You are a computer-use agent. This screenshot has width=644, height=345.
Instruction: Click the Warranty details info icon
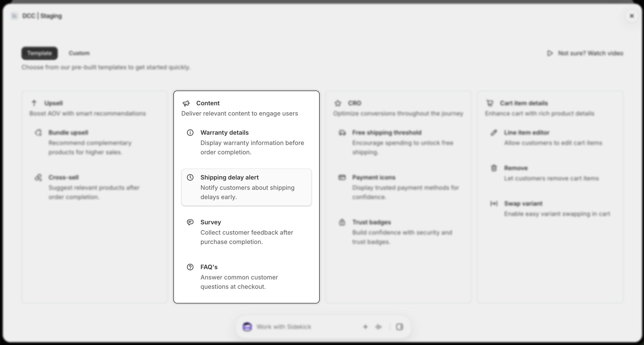pos(190,133)
